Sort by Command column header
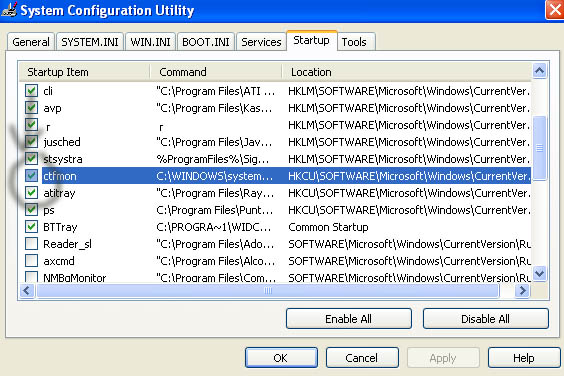The image size is (564, 376). pos(216,72)
